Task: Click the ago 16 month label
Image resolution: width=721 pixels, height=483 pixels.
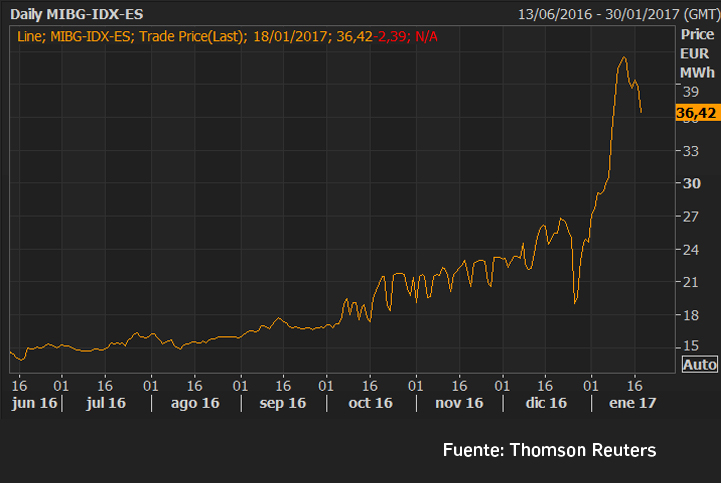Action: click(x=195, y=403)
